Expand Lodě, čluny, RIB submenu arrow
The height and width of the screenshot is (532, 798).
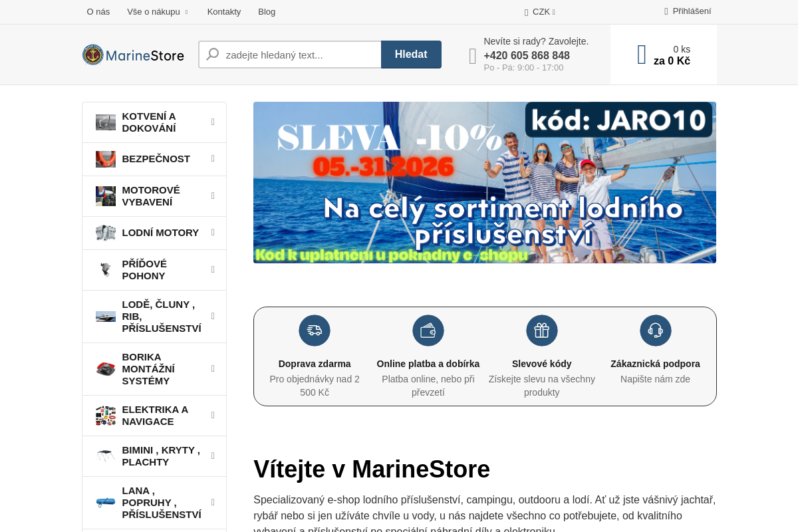(x=213, y=316)
